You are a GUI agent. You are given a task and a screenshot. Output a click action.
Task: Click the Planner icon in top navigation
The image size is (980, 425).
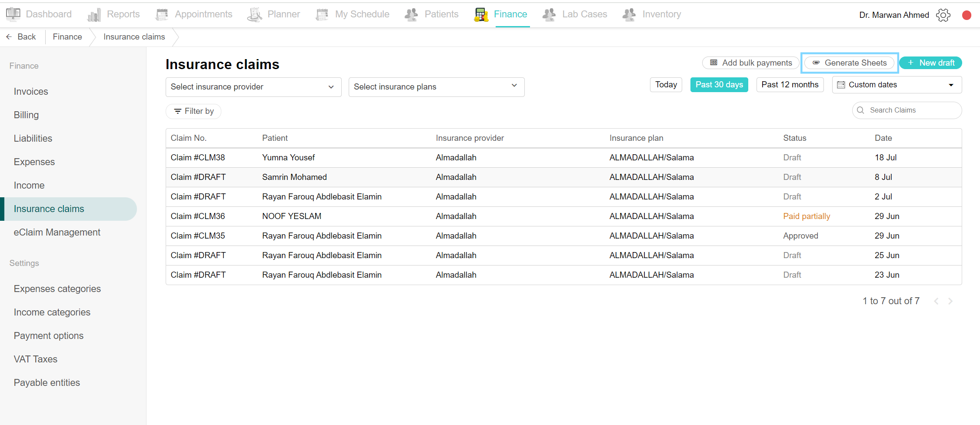(x=255, y=14)
